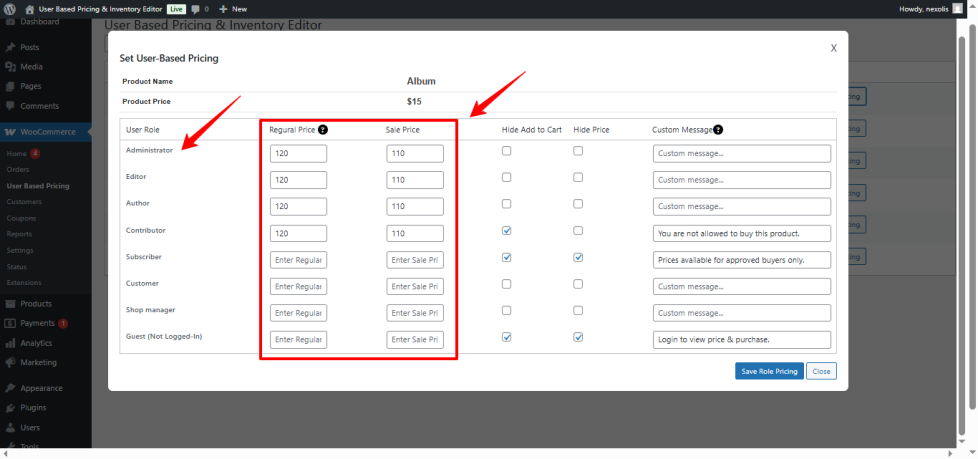Click the Plugins icon in sidebar
The image size is (978, 459).
(x=10, y=408)
